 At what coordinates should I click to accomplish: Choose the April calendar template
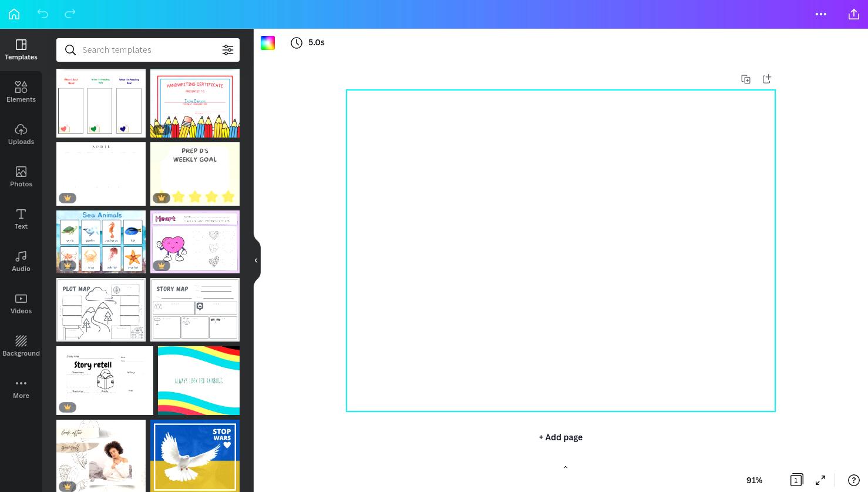101,174
